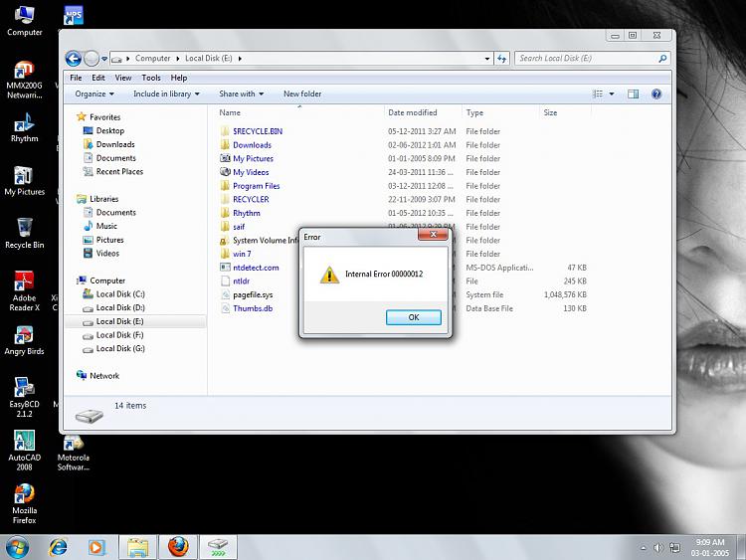The width and height of the screenshot is (746, 560).
Task: Open recent locations dropdown beside forward arrow
Action: 104,59
